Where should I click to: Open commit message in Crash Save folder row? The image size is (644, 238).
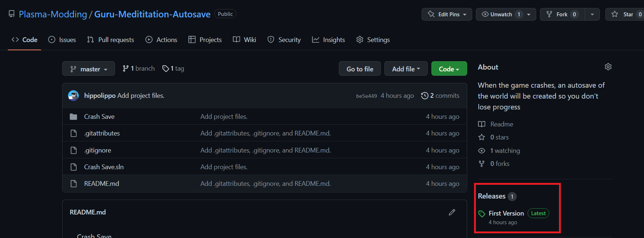pos(224,117)
